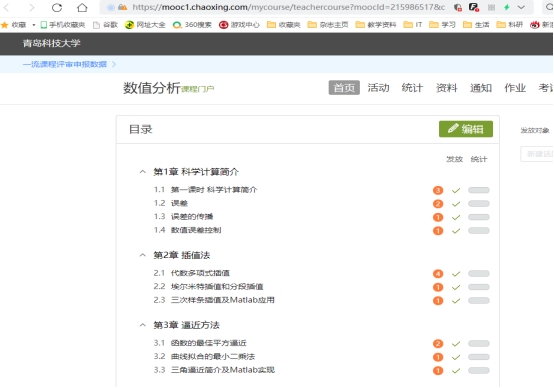
Task: Switch to the 活动 tab
Action: (x=378, y=88)
